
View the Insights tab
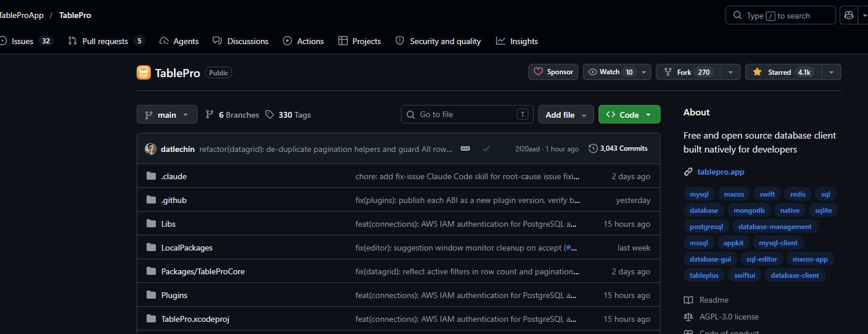tap(517, 41)
